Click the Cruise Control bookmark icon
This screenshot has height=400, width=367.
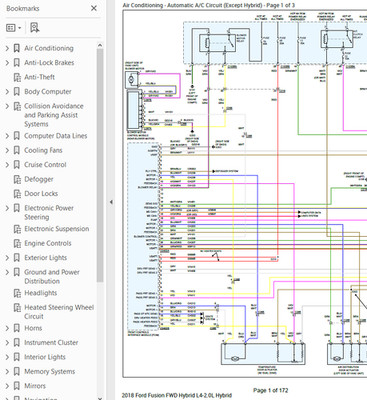(17, 165)
